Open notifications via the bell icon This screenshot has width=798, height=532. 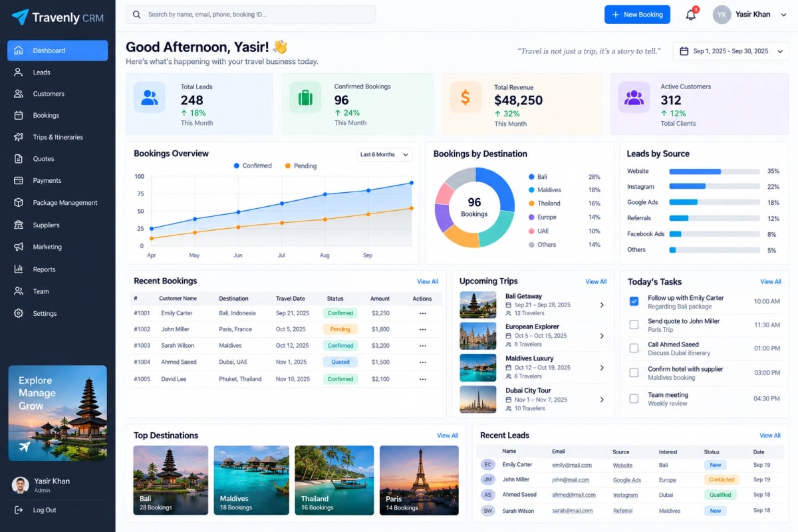point(691,15)
